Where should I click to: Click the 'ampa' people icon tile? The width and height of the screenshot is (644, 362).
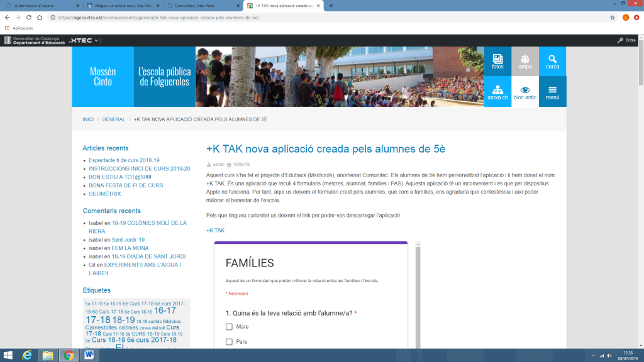pyautogui.click(x=525, y=61)
